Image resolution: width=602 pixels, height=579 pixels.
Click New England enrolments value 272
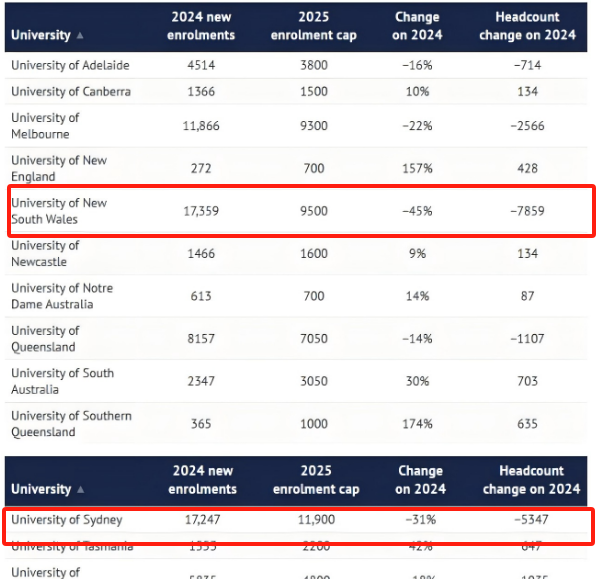[x=201, y=169]
